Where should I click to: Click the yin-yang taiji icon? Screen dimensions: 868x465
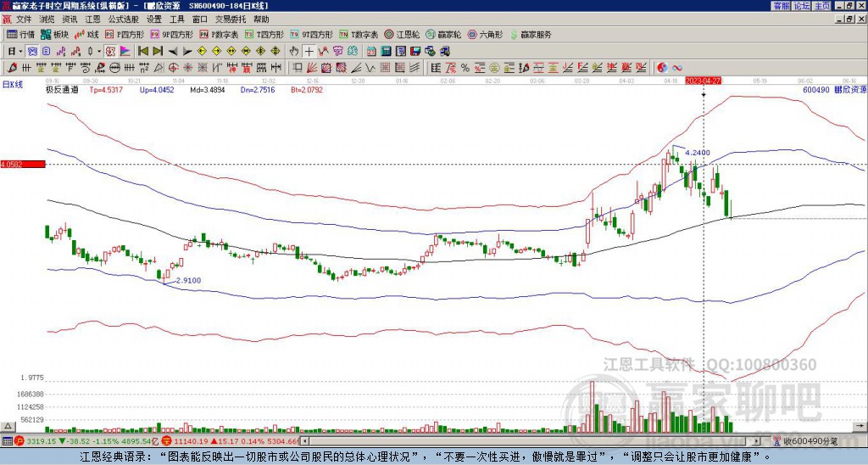click(x=662, y=68)
